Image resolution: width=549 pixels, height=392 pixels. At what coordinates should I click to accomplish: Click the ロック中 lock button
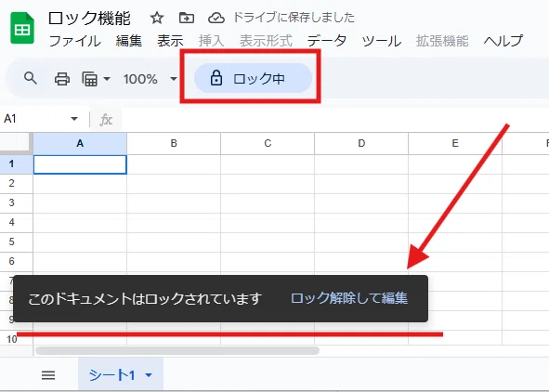(253, 78)
